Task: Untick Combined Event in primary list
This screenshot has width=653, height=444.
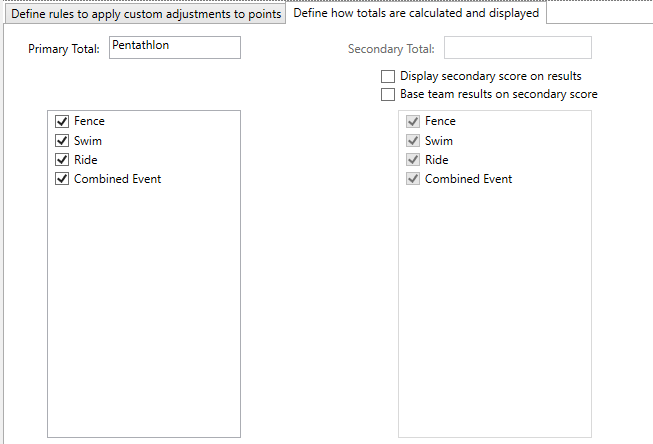Action: coord(62,179)
